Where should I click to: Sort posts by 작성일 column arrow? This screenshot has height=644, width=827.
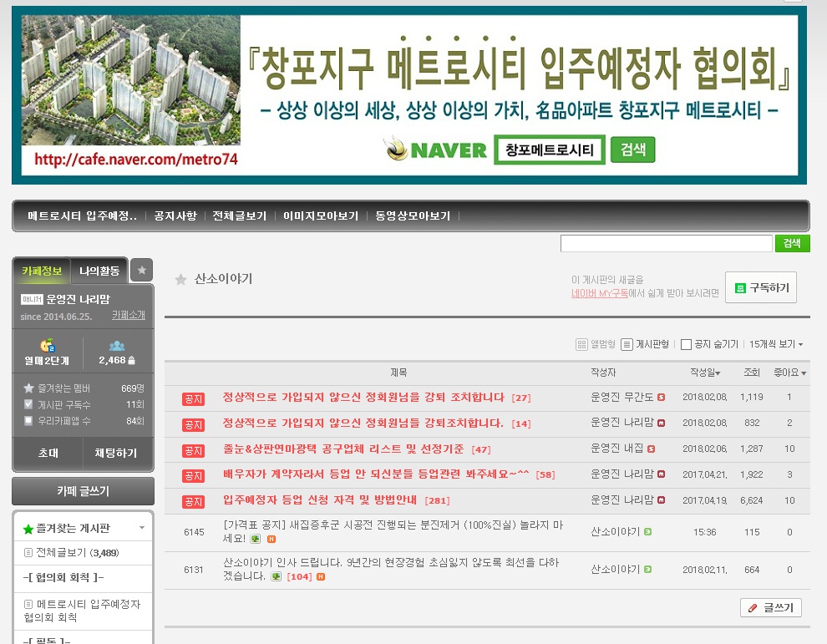pyautogui.click(x=718, y=373)
